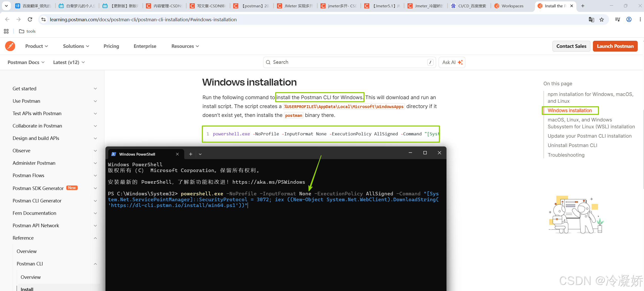Screen dimensions: 644x291
Task: Open browser profile icon
Action: click(629, 19)
